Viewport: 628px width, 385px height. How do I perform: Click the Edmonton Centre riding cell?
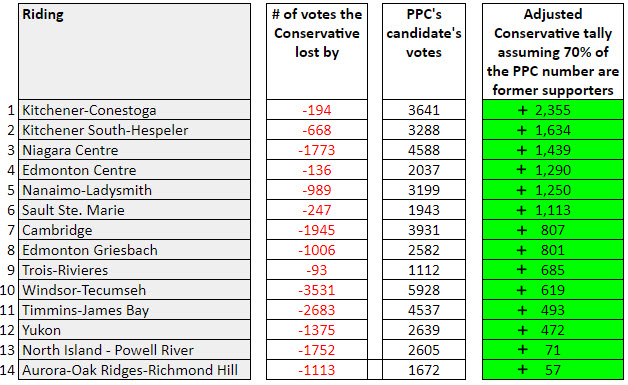pos(134,170)
